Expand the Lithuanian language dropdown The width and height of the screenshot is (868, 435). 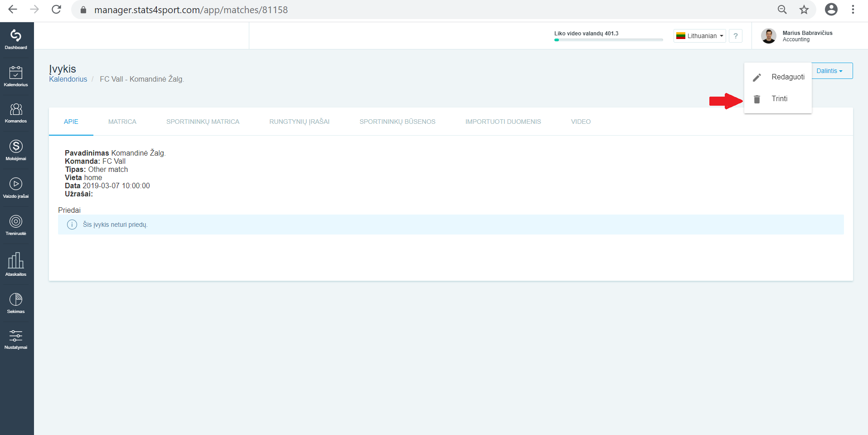[x=700, y=36]
